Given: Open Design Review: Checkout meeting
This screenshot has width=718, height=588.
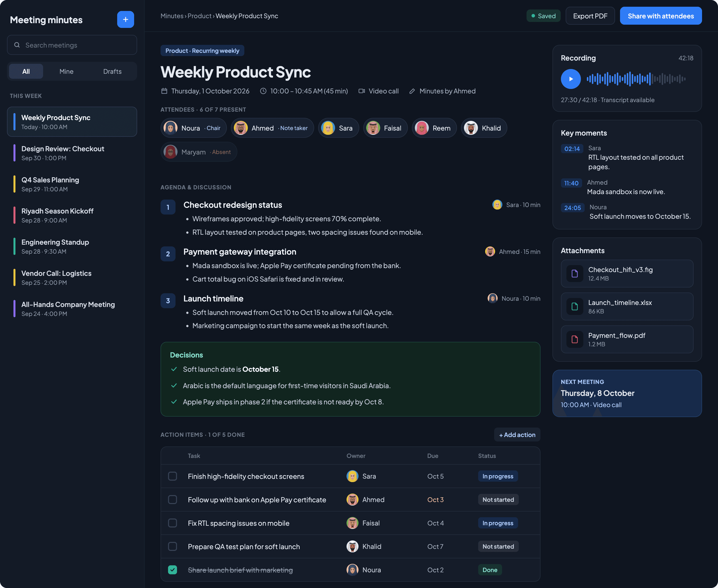Looking at the screenshot, I should pos(72,153).
